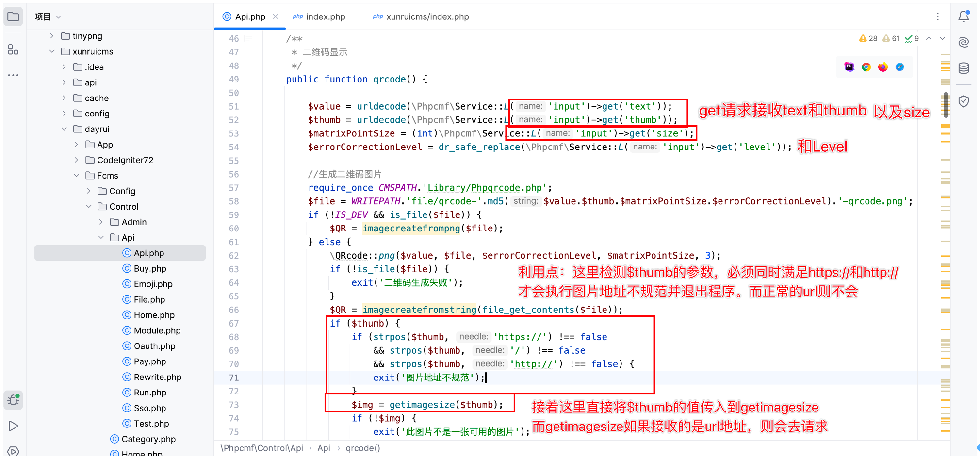Click the 9 typo checks indicator
980x460 pixels.
click(912, 38)
